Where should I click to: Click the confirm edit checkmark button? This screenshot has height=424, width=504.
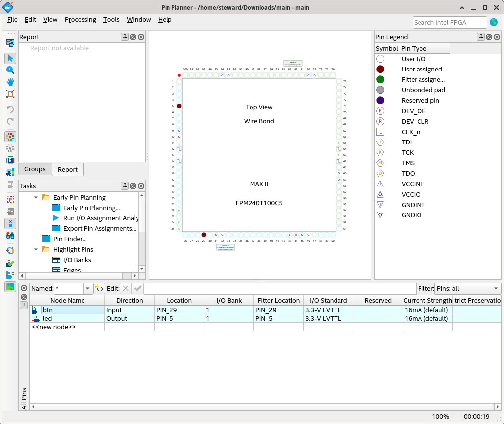[138, 288]
